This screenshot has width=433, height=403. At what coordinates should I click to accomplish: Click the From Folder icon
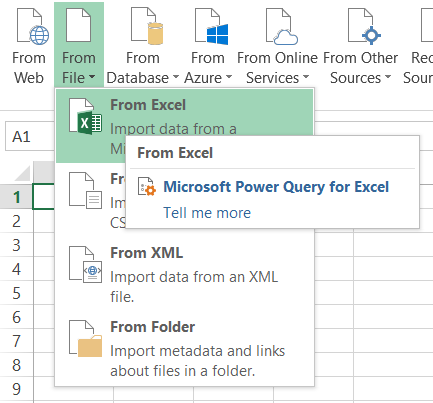click(x=85, y=339)
